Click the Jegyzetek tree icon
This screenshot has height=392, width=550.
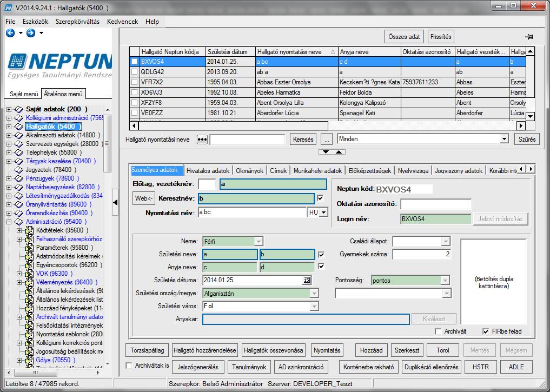(x=19, y=170)
